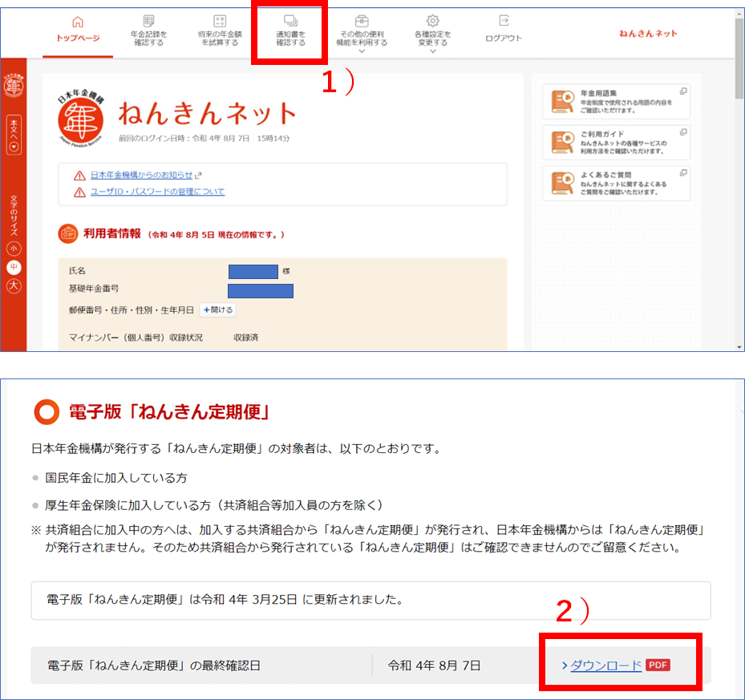Click the 厚生年金保険に加入している方 bullet text
The height and width of the screenshot is (700, 745).
click(x=214, y=504)
